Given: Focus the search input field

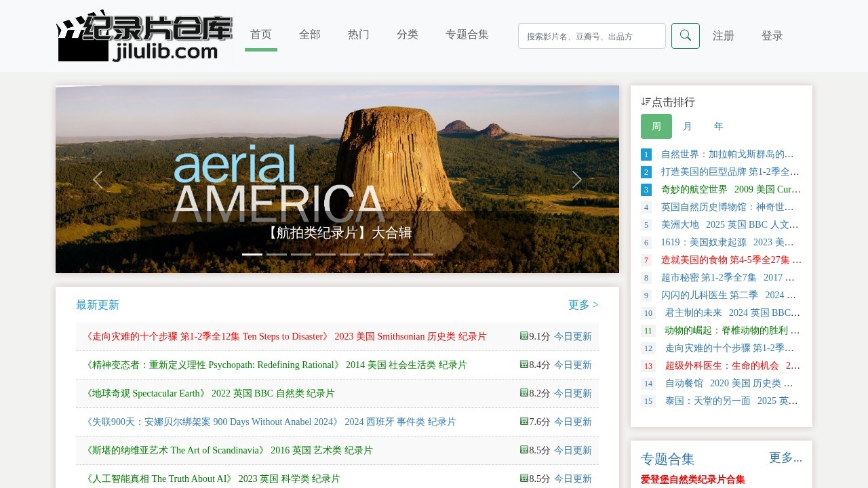Looking at the screenshot, I should click(591, 36).
